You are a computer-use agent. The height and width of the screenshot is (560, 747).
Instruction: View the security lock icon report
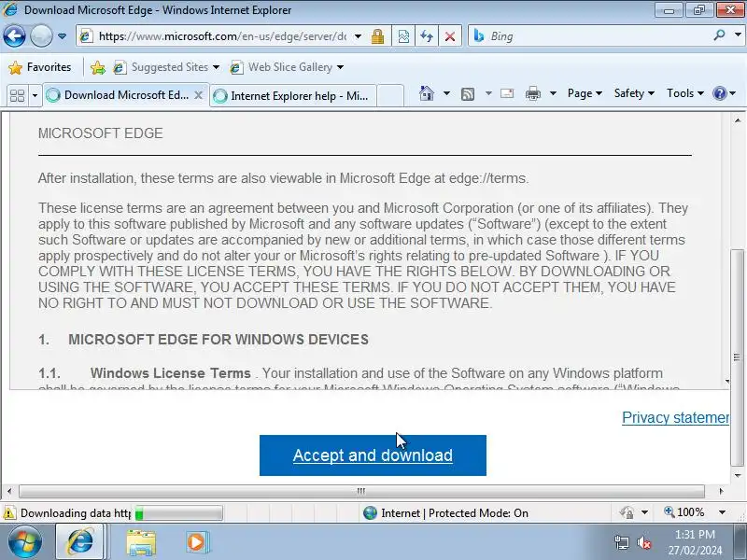pos(378,36)
